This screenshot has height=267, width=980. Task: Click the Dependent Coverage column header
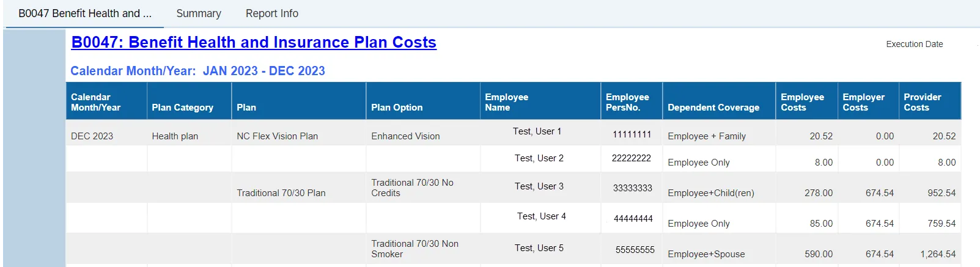(713, 108)
